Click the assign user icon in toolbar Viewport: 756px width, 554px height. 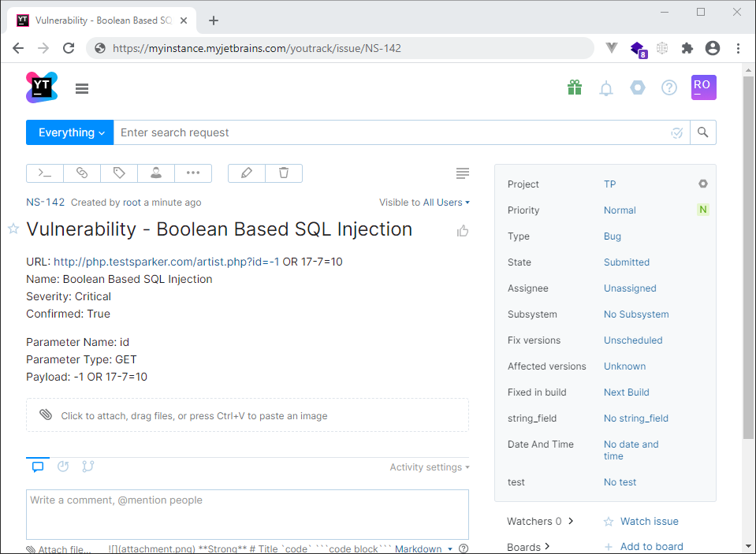tap(156, 173)
